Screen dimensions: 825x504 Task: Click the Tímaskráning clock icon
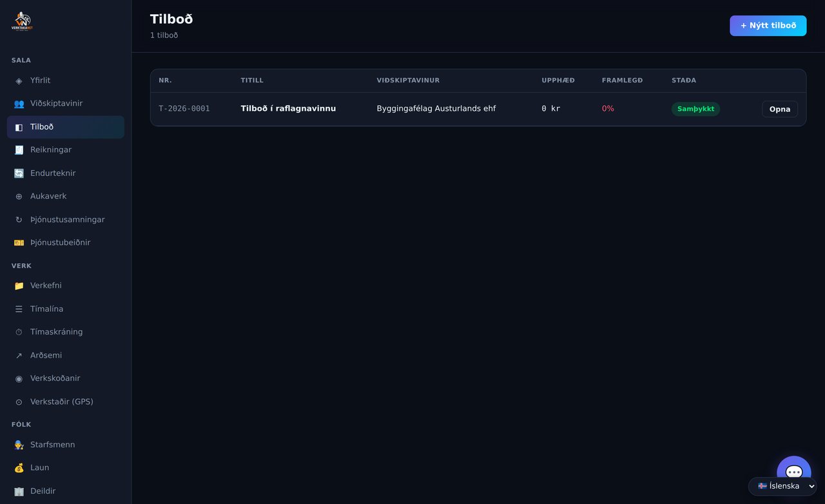click(x=19, y=332)
